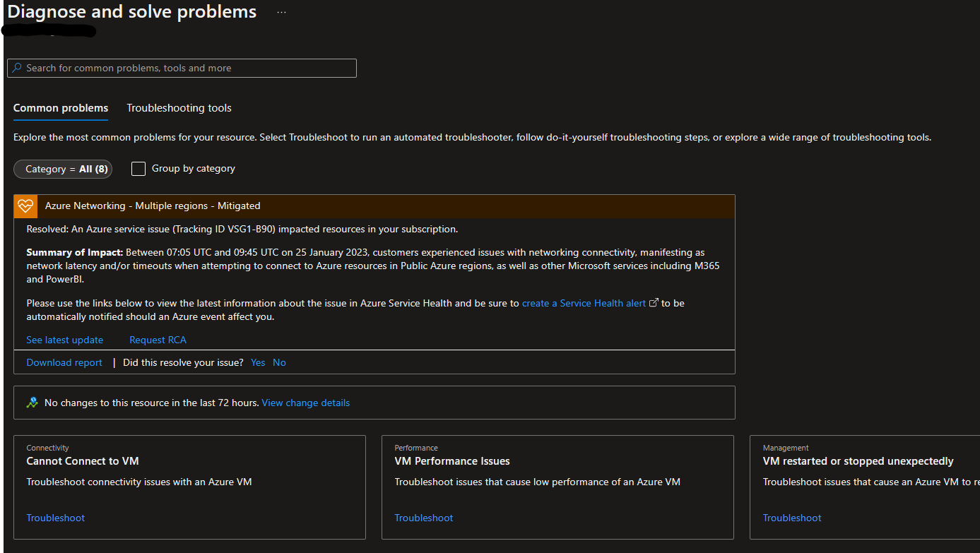Answer No to Did this resolve your issue
The image size is (980, 553).
pos(279,362)
